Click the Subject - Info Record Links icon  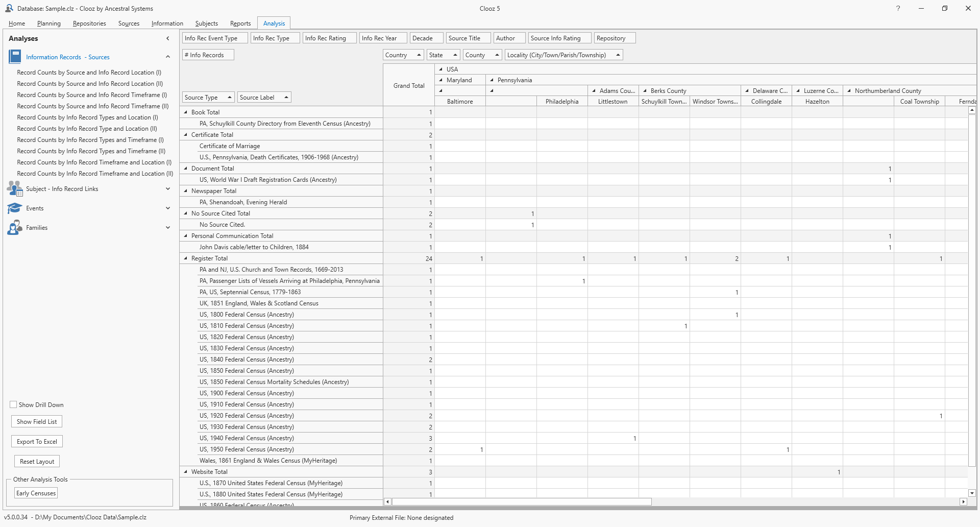click(15, 189)
